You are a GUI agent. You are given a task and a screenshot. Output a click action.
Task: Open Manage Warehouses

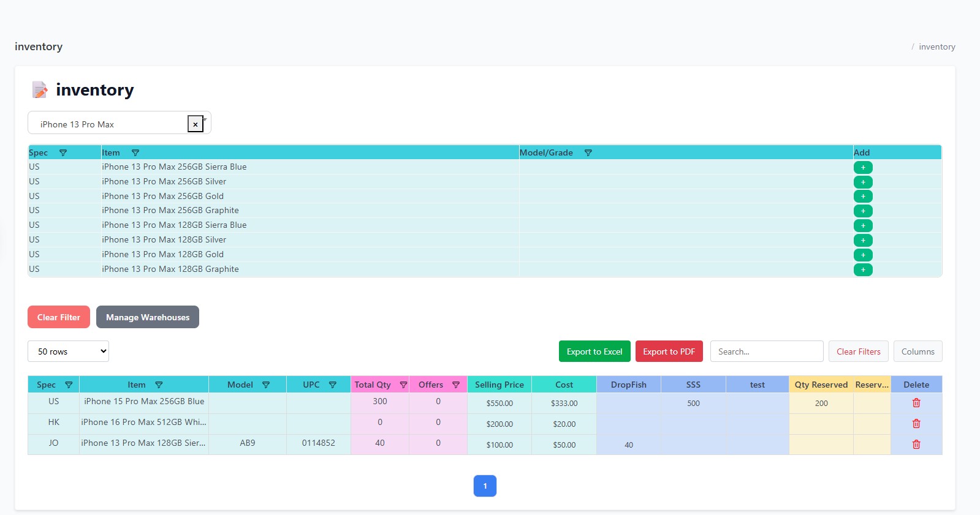click(x=148, y=317)
